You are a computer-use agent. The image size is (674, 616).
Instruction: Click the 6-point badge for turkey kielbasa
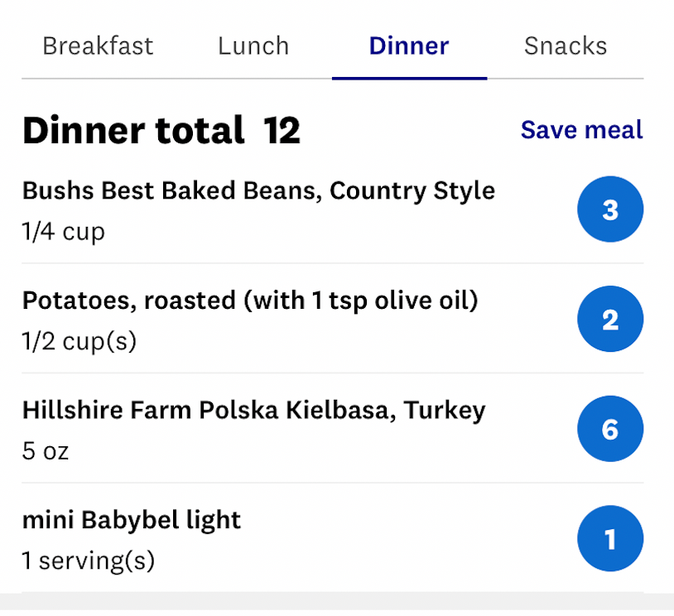(x=610, y=429)
